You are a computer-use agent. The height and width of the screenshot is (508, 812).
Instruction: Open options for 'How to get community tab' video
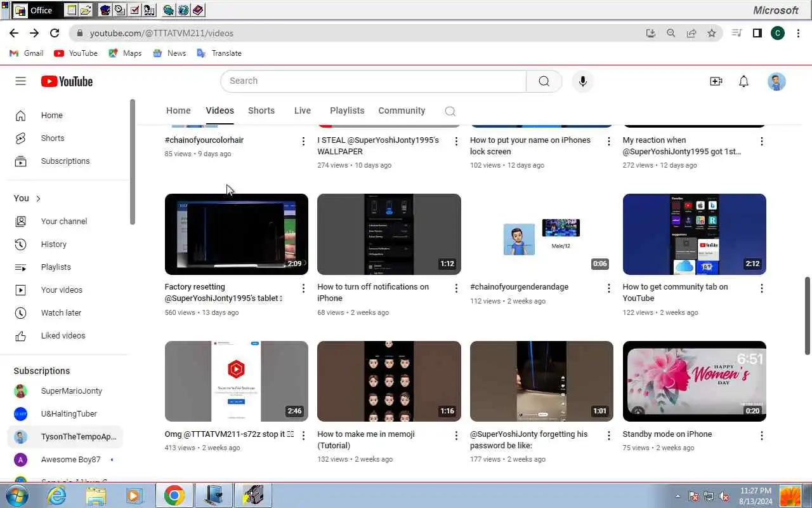762,288
